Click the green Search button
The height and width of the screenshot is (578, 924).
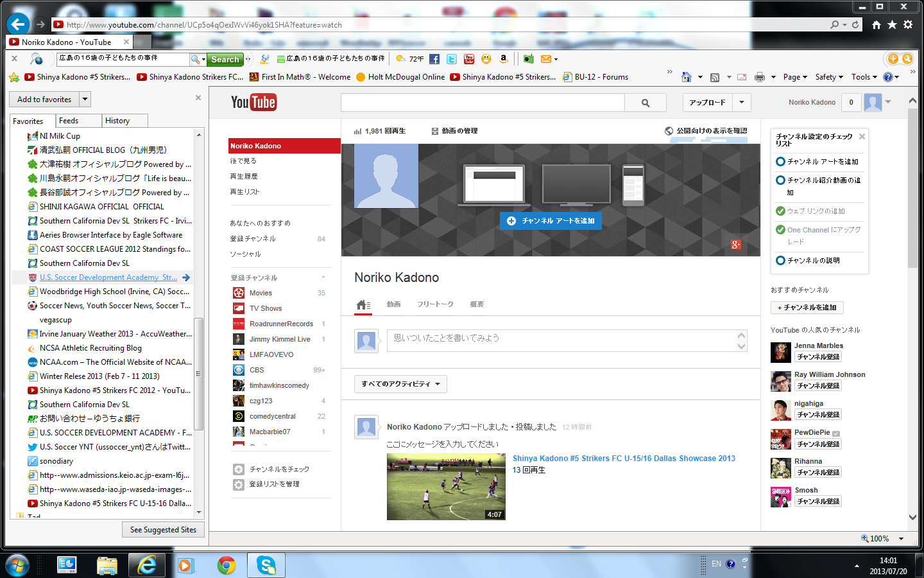(x=225, y=59)
